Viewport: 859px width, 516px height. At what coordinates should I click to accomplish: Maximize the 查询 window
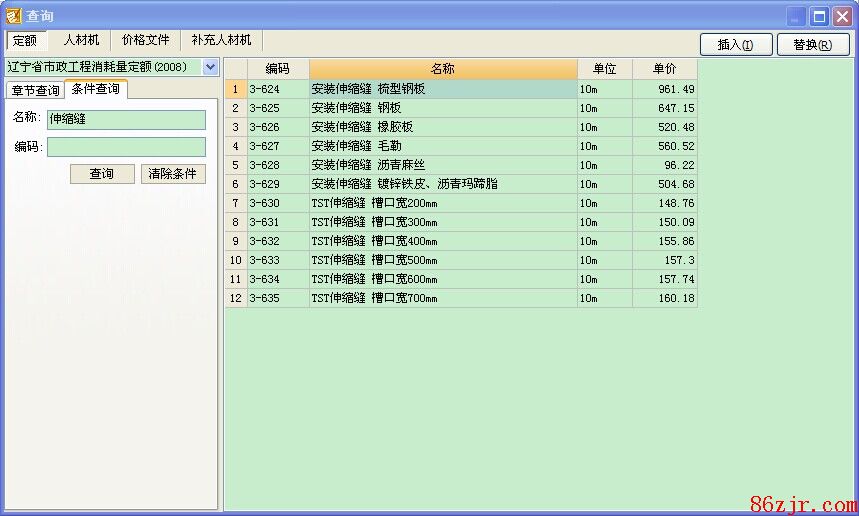click(819, 16)
